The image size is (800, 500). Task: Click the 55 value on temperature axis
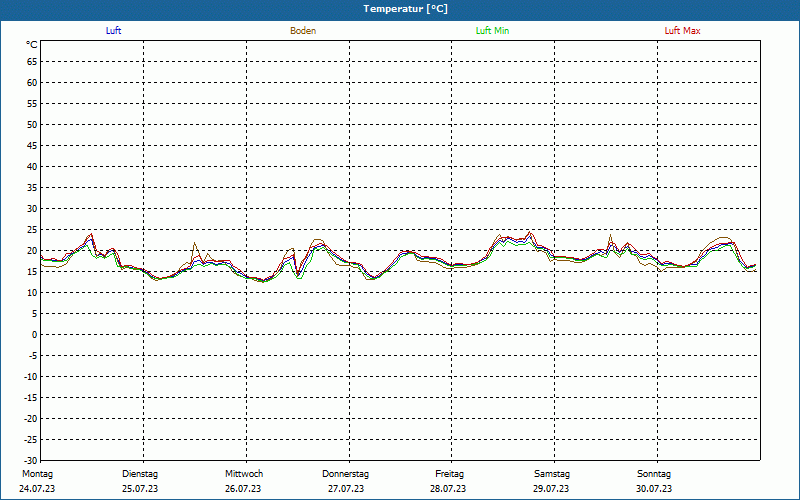pyautogui.click(x=32, y=104)
